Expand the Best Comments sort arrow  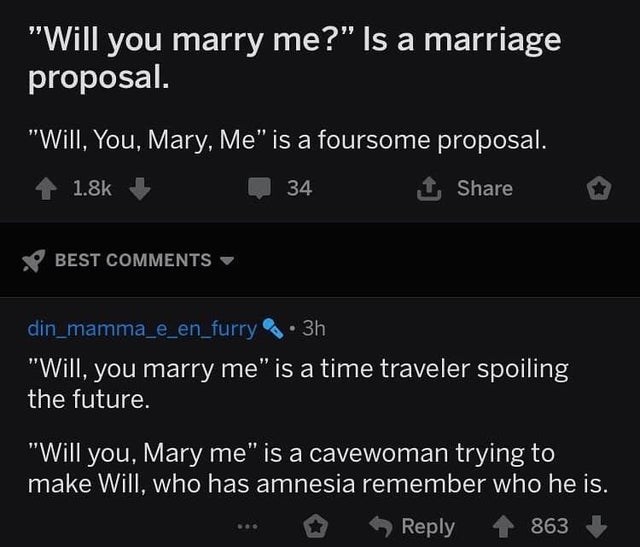pos(226,260)
